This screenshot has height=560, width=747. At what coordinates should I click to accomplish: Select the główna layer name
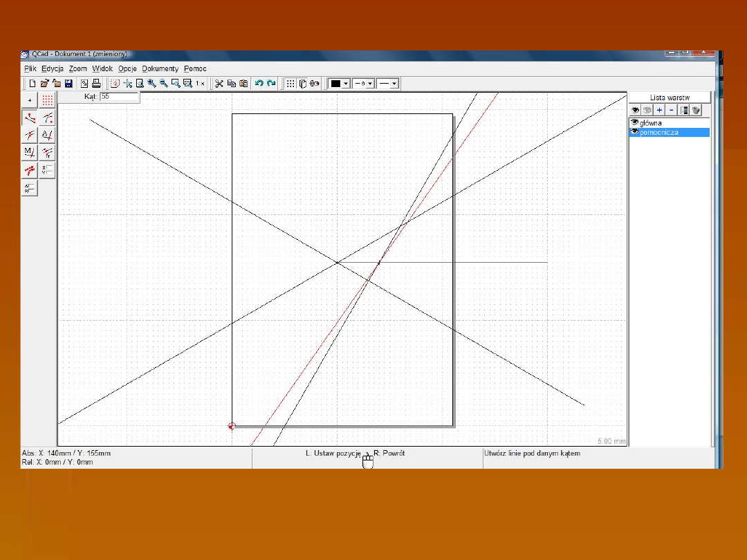click(651, 123)
